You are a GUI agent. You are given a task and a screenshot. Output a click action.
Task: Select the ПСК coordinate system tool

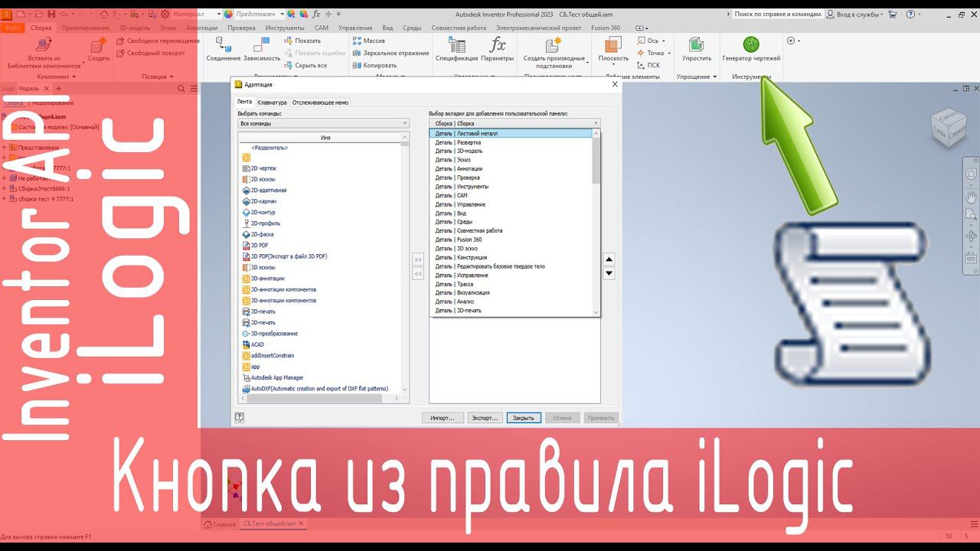(648, 66)
